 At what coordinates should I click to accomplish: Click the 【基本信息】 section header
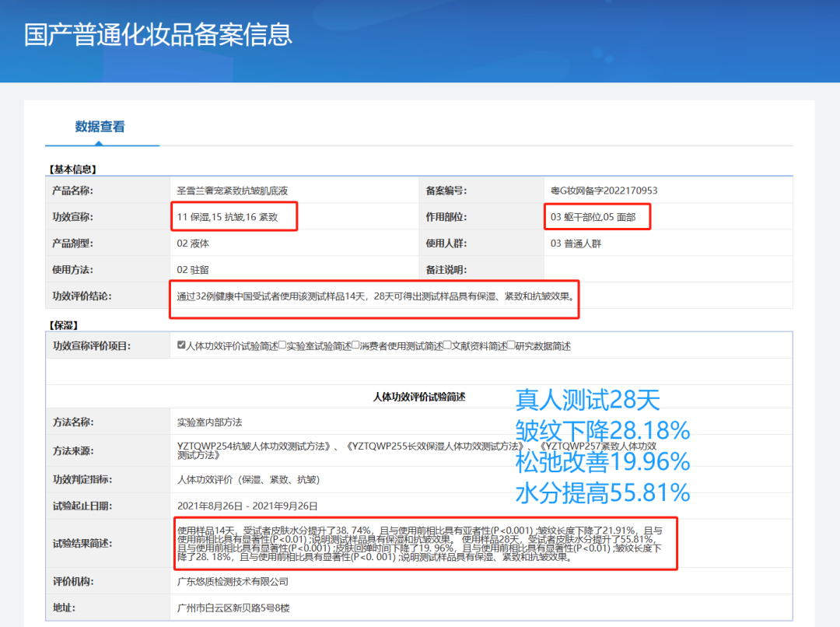click(72, 170)
